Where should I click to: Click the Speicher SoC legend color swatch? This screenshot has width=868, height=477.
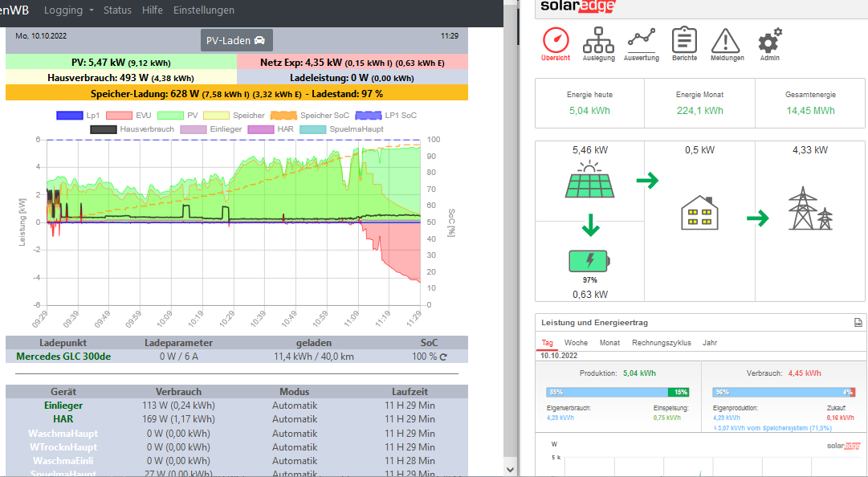[284, 116]
